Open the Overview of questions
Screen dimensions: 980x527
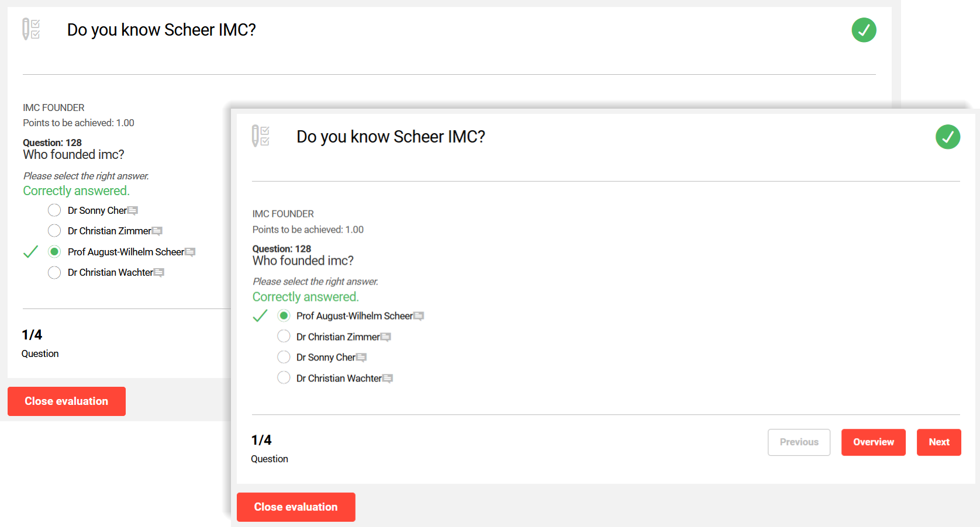874,442
